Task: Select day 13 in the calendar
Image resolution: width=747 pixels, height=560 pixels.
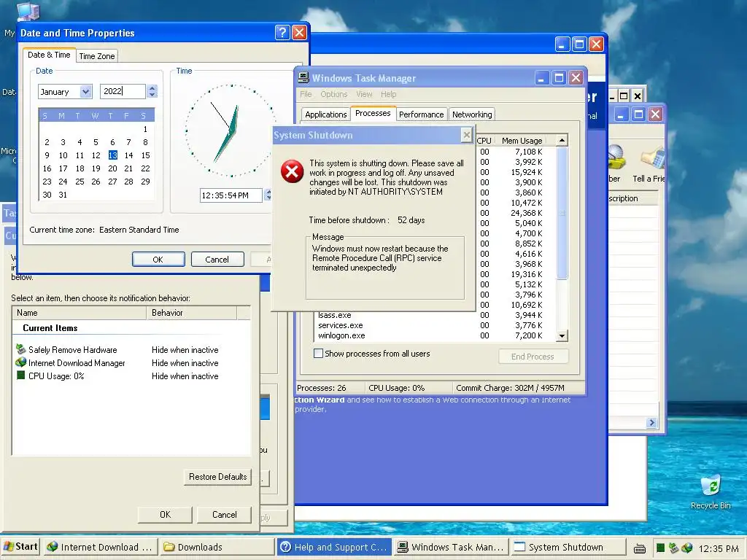Action: click(112, 155)
